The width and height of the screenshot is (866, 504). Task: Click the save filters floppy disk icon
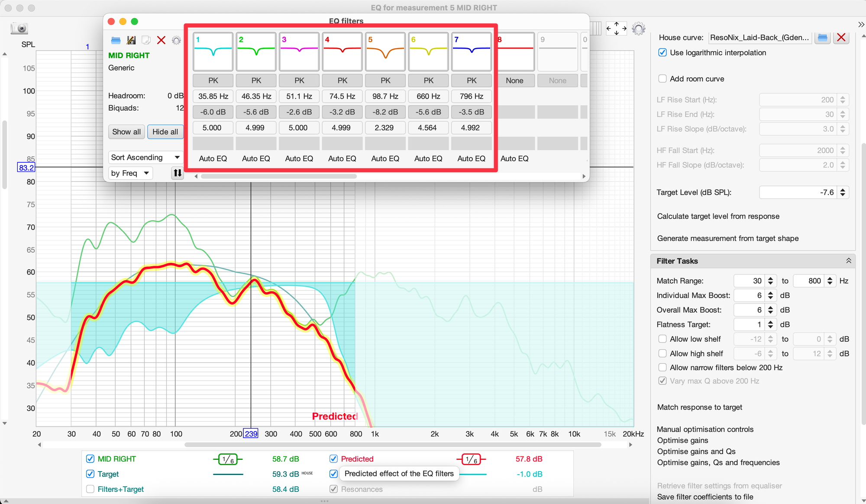click(x=131, y=40)
